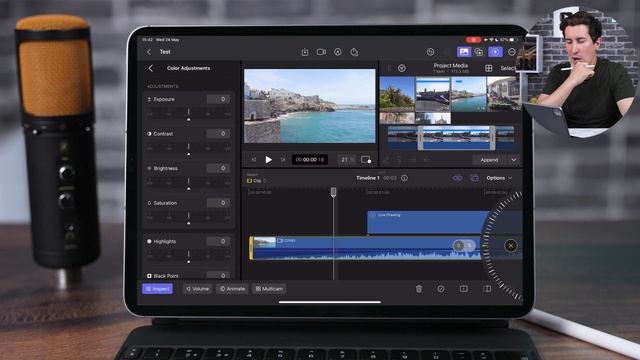The width and height of the screenshot is (640, 360).
Task: Select the white buildings clip thumbnail
Action: [x=504, y=94]
